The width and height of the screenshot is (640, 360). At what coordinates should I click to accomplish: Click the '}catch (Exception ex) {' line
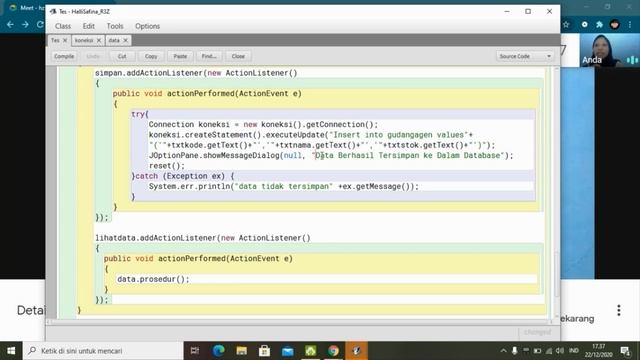(x=183, y=176)
